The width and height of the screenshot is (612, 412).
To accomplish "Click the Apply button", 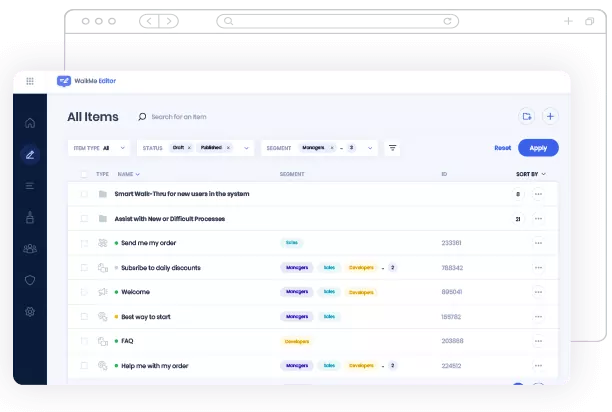I will click(x=538, y=148).
